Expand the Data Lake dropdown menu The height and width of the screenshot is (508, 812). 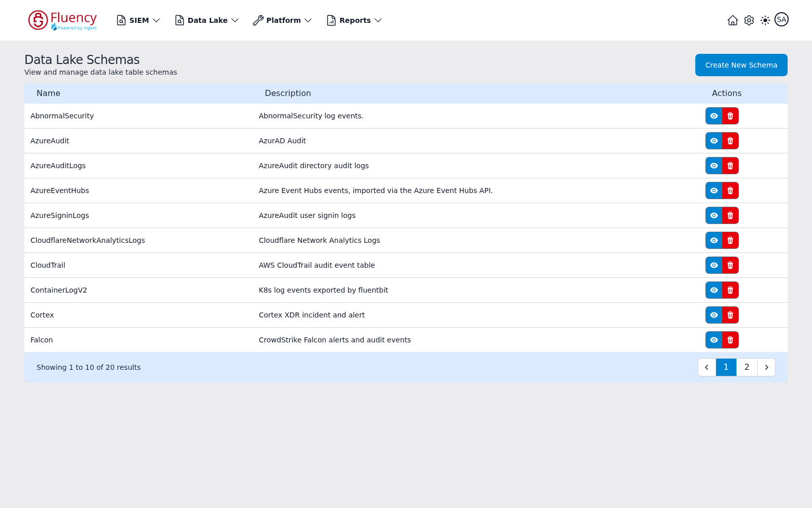207,20
